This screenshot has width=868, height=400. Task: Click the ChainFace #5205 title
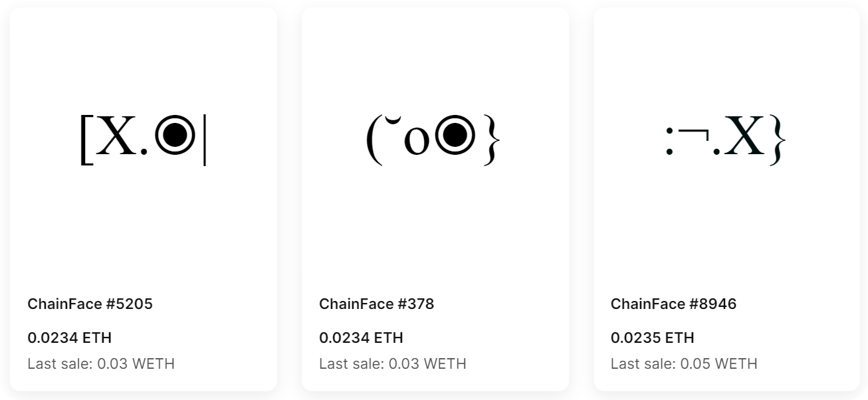click(x=90, y=304)
